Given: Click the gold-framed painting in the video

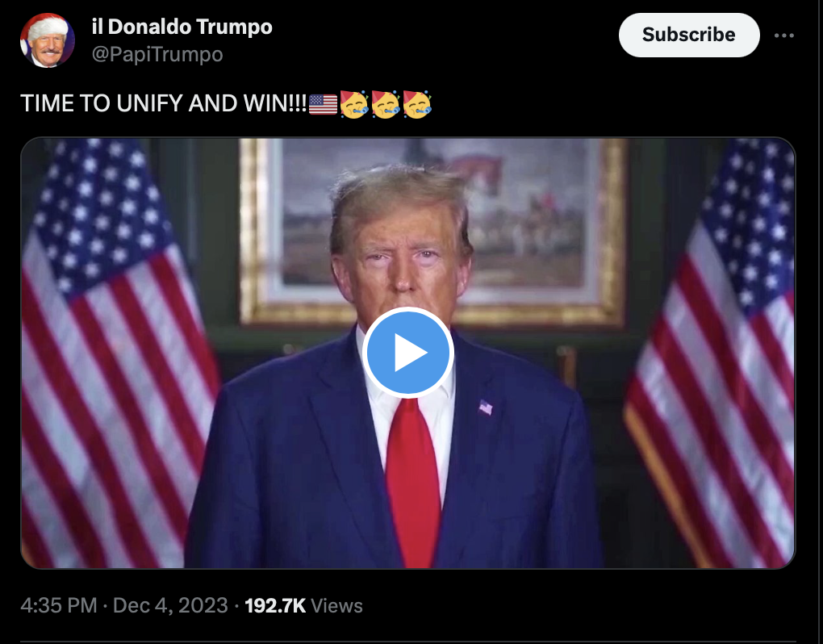Looking at the screenshot, I should point(433,231).
